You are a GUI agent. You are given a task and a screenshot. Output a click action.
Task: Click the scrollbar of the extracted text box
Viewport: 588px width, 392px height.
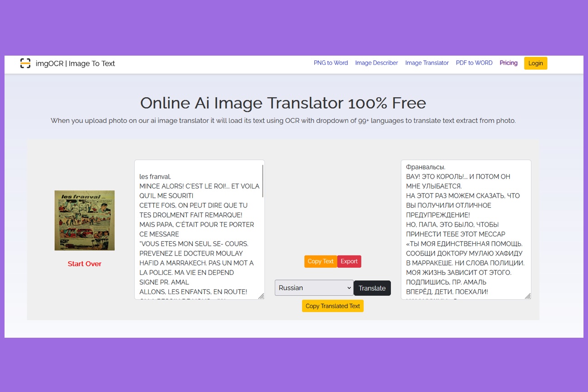[262, 181]
